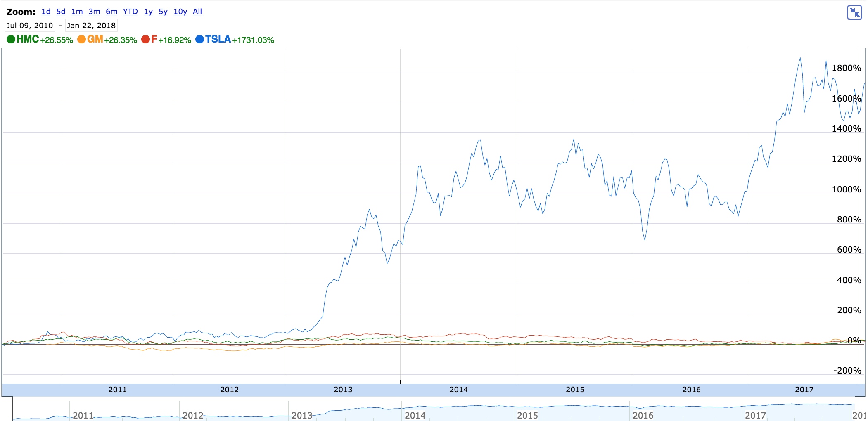Click the start date field Jul 09, 2010
The image size is (868, 421).
pyautogui.click(x=30, y=26)
